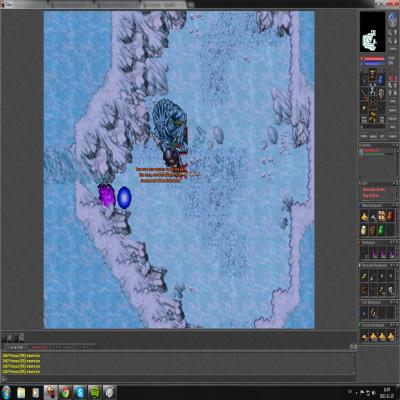Close the Battle list panel
The height and width of the screenshot is (400, 400).
tap(397, 145)
